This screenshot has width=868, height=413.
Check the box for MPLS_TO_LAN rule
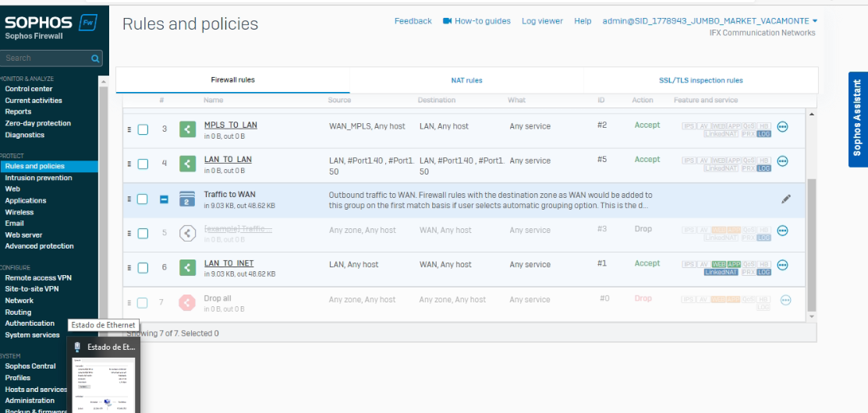coord(143,129)
